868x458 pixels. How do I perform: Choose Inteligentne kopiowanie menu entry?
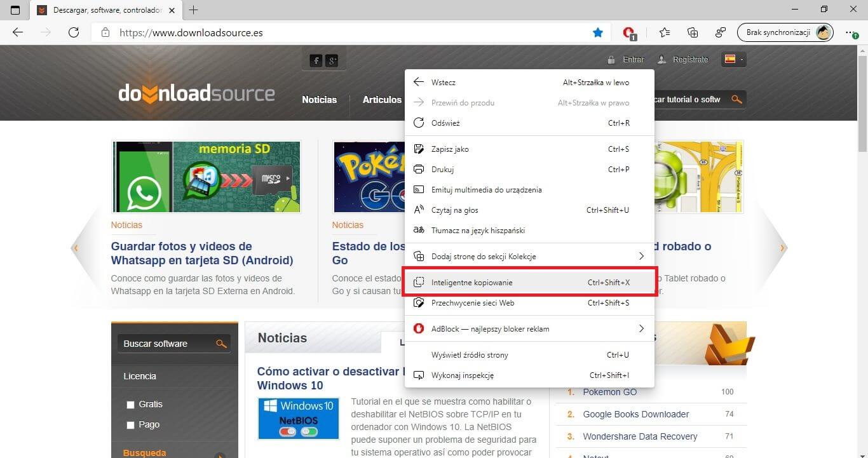pos(529,283)
